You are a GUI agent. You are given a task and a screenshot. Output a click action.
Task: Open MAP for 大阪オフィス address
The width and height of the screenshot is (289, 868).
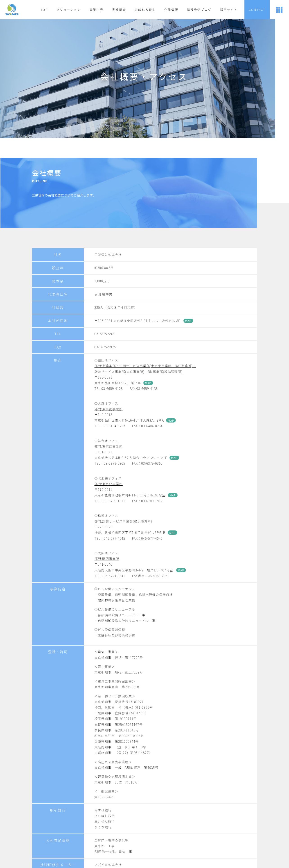[x=181, y=571]
